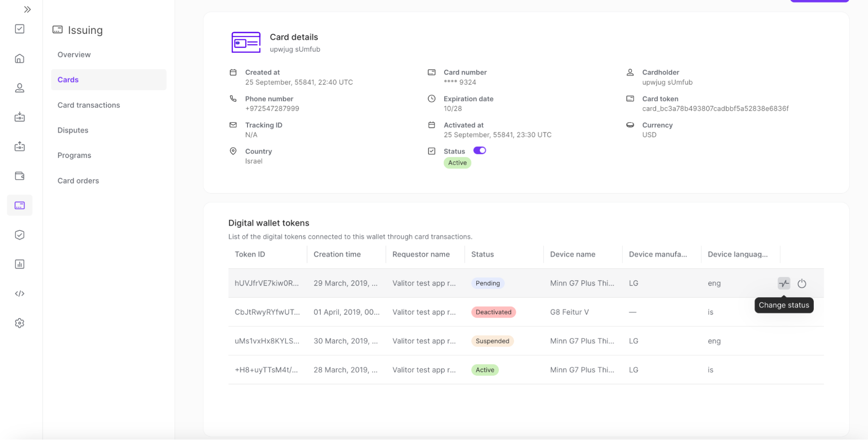Open the Programs section
Image resolution: width=868 pixels, height=440 pixels.
tap(74, 155)
